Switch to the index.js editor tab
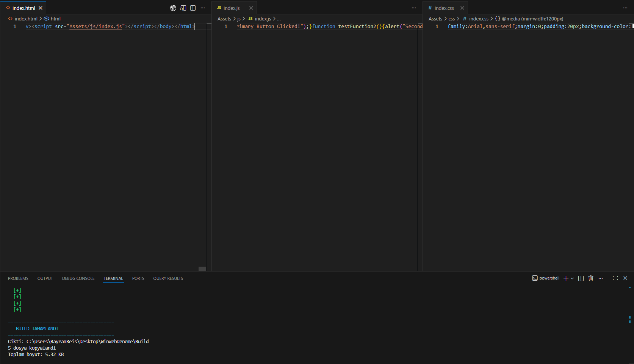Screen dimensions: 634x364 click(235, 8)
